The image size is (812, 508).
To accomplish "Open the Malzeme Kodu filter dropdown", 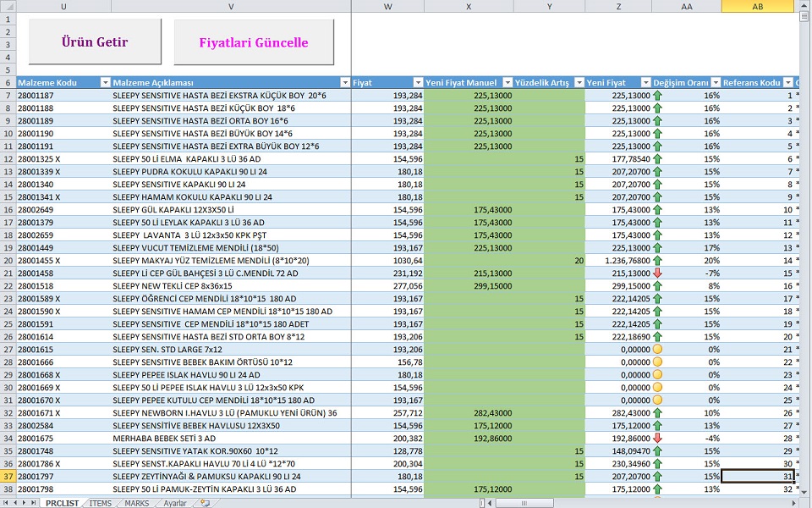I will point(105,82).
